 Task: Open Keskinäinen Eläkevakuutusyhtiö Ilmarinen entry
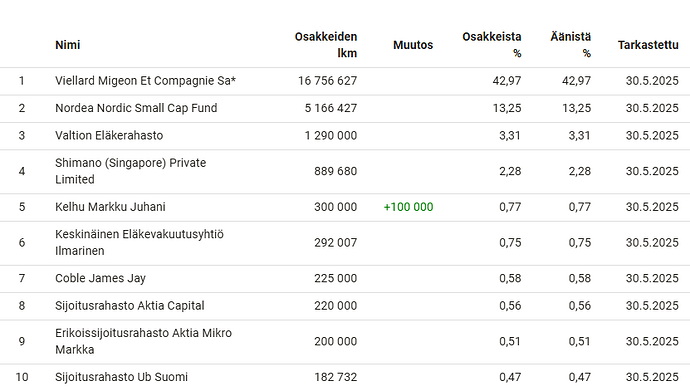(x=139, y=242)
